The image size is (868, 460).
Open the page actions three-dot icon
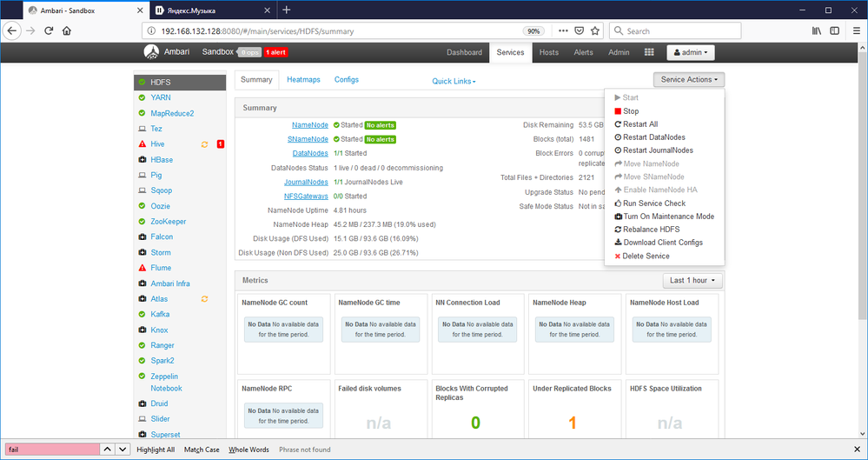[563, 31]
